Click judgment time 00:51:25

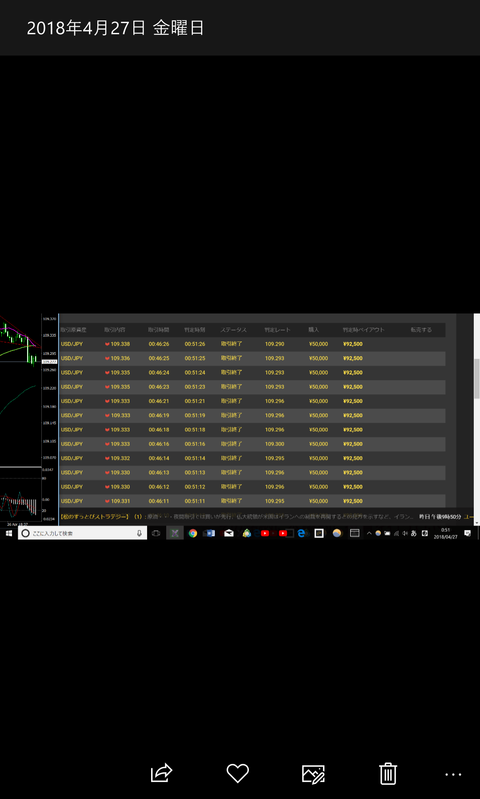point(195,358)
